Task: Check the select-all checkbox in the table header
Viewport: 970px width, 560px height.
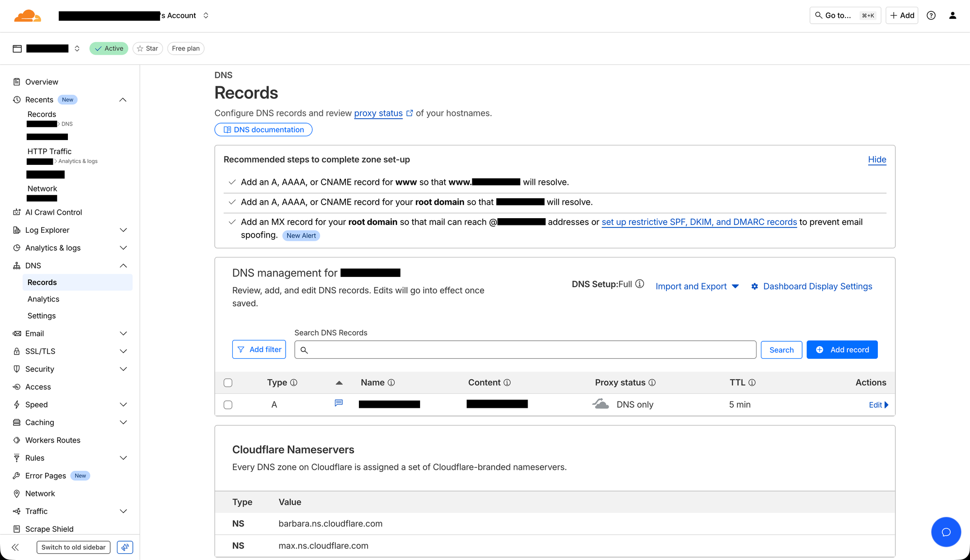Action: [228, 383]
